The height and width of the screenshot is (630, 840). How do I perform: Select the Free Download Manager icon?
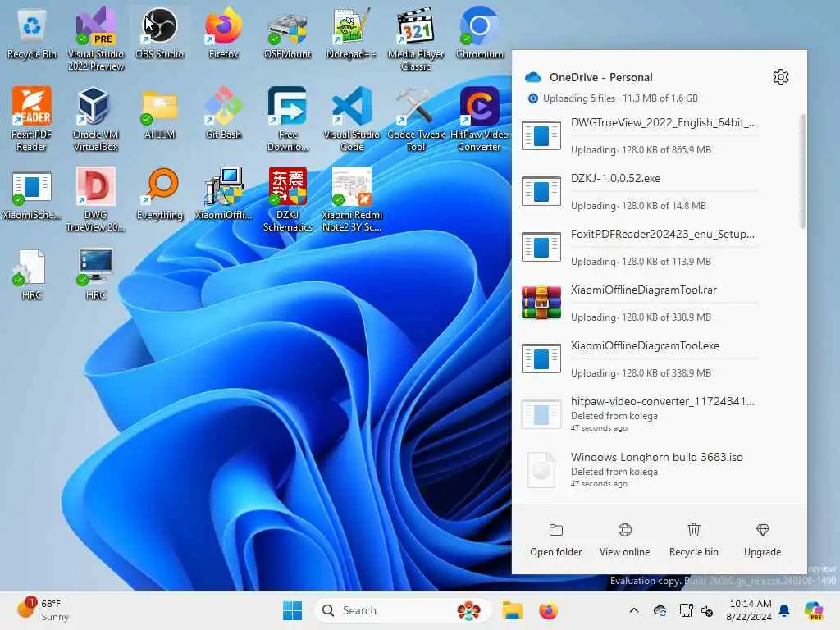tap(288, 119)
